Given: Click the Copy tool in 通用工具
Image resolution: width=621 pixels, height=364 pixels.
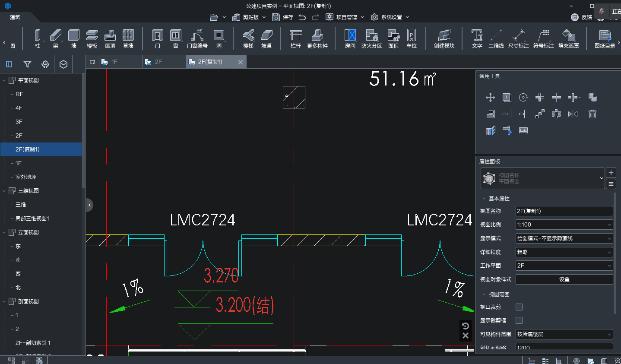Looking at the screenshot, I should 507,98.
